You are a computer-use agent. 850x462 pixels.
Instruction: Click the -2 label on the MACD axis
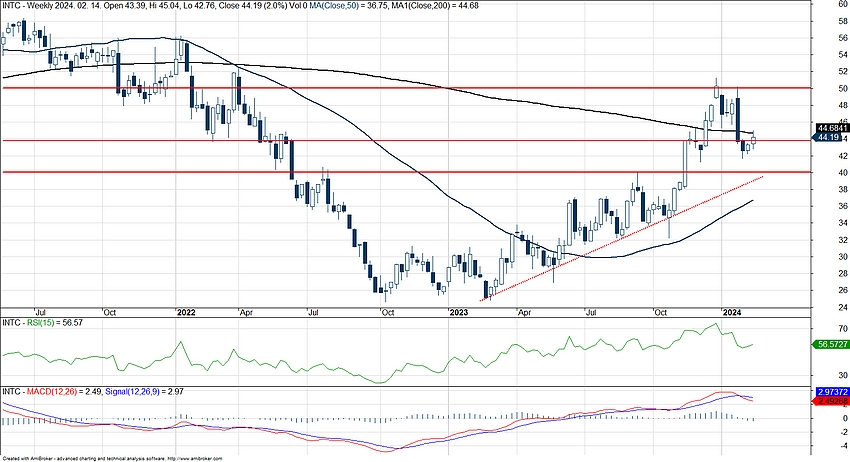click(x=843, y=432)
